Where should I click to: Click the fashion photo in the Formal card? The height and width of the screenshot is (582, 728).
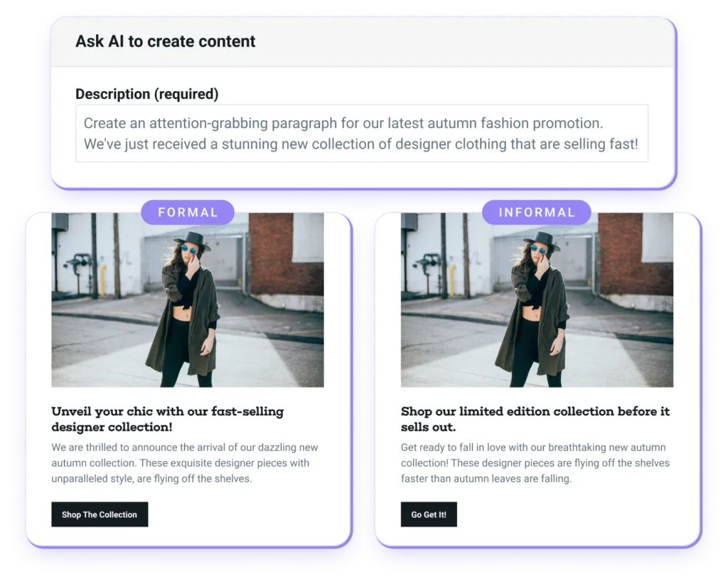point(188,300)
